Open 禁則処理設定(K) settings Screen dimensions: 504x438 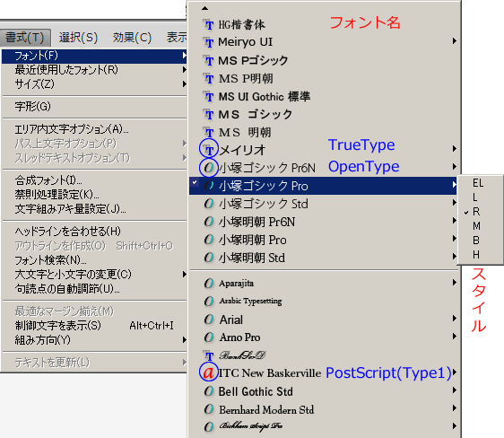94,195
